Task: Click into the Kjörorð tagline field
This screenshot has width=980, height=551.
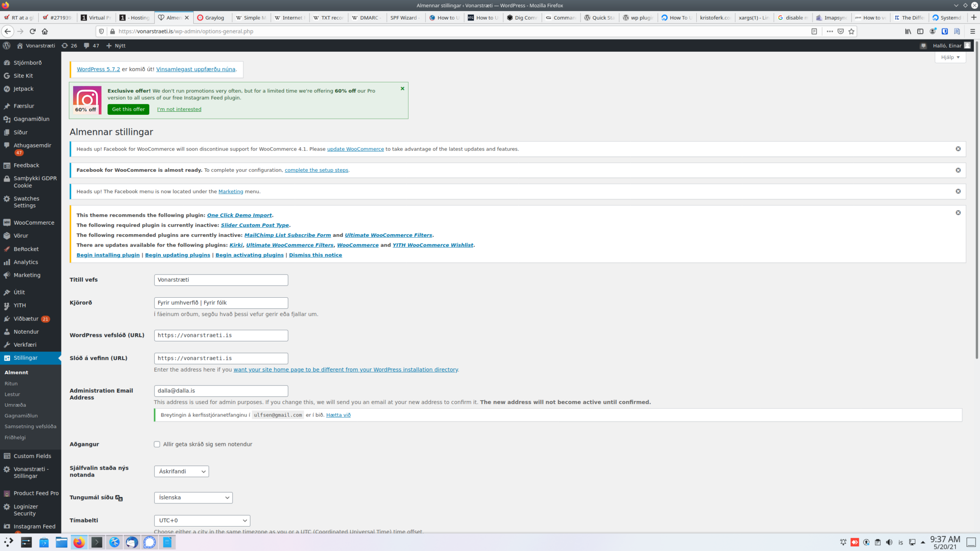Action: tap(221, 303)
